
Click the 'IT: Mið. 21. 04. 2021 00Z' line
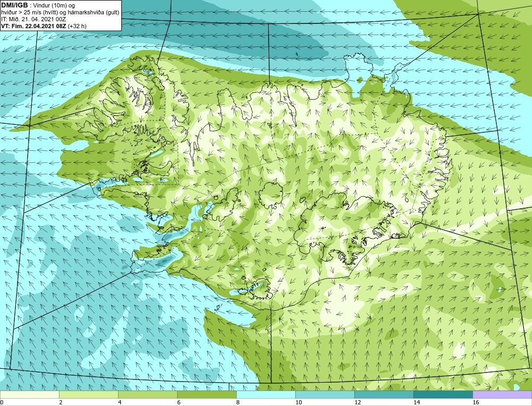click(34, 19)
